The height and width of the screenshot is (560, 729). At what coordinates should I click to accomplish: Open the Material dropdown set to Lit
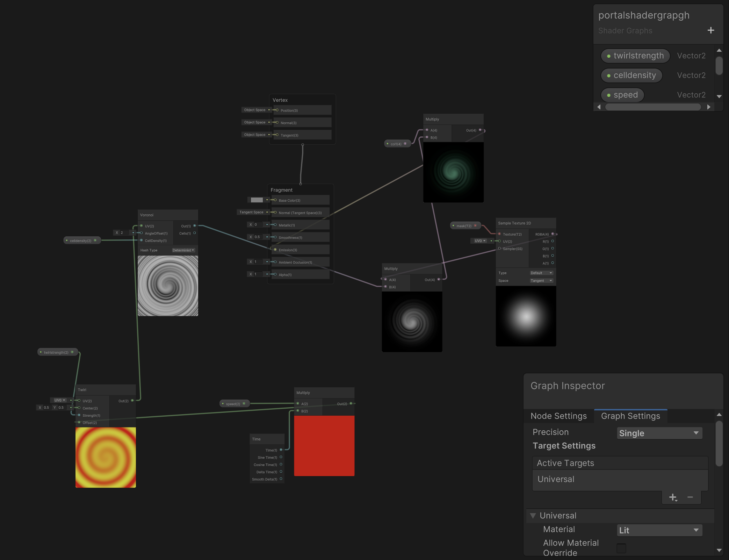[659, 530]
